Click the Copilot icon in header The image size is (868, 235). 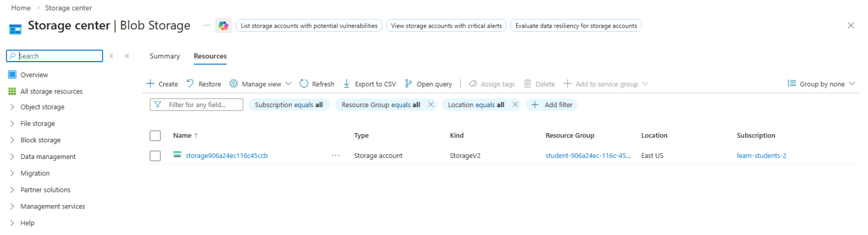tap(223, 26)
